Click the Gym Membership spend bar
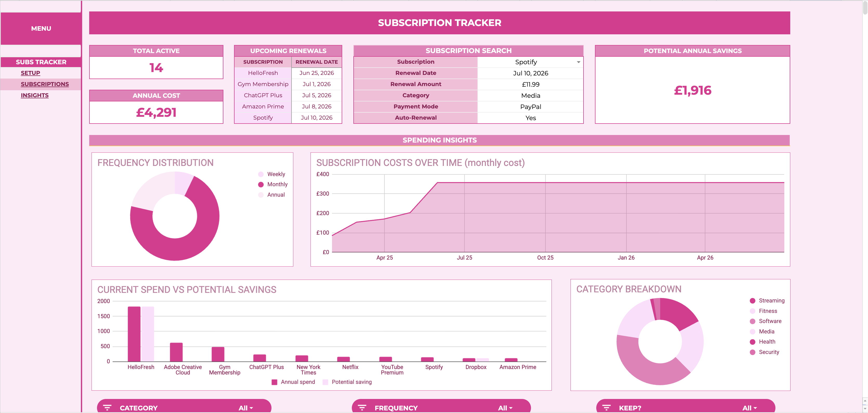 (218, 354)
